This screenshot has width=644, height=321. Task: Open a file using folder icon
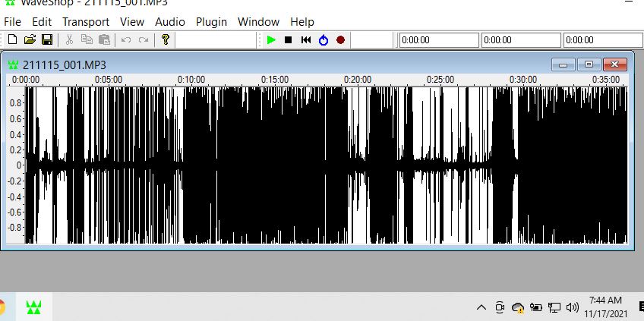30,39
